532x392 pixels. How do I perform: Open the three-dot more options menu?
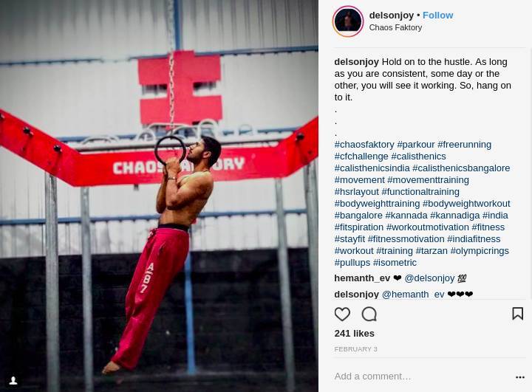coord(520,377)
